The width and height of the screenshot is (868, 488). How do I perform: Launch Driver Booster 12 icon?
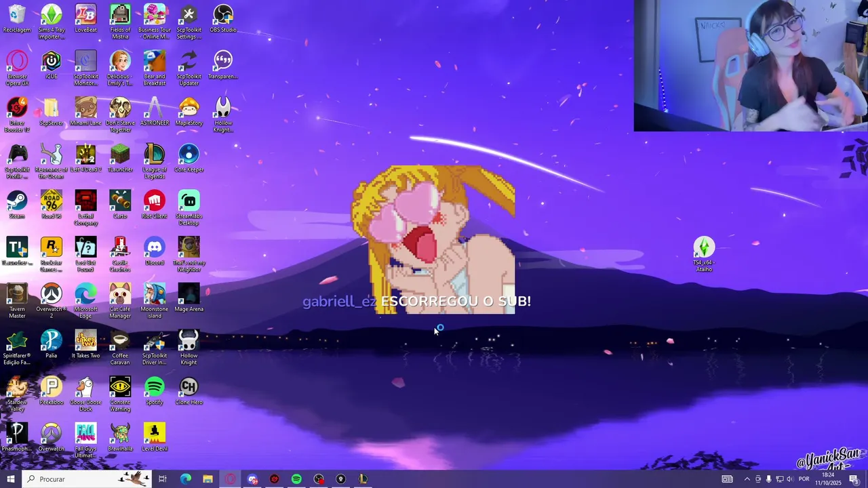[x=17, y=115]
